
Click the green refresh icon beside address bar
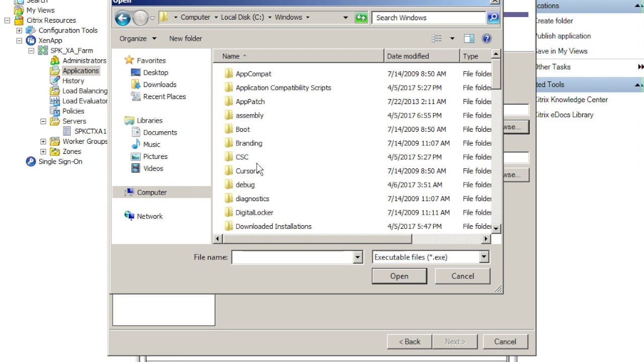[361, 18]
